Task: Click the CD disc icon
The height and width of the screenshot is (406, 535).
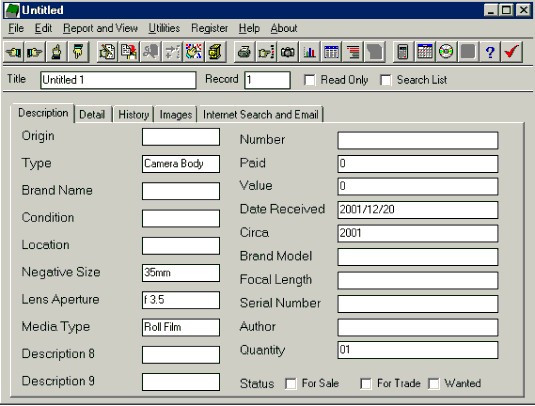Action: [446, 52]
